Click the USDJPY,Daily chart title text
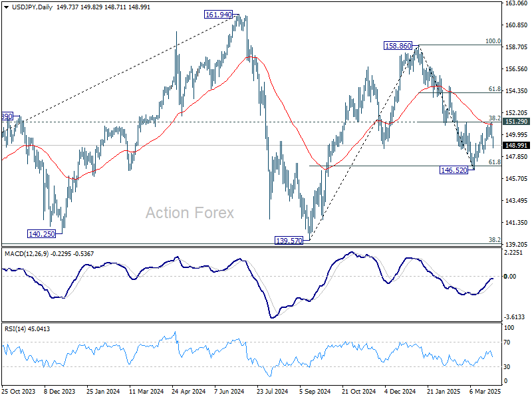This screenshot has height=399, width=532. point(32,7)
